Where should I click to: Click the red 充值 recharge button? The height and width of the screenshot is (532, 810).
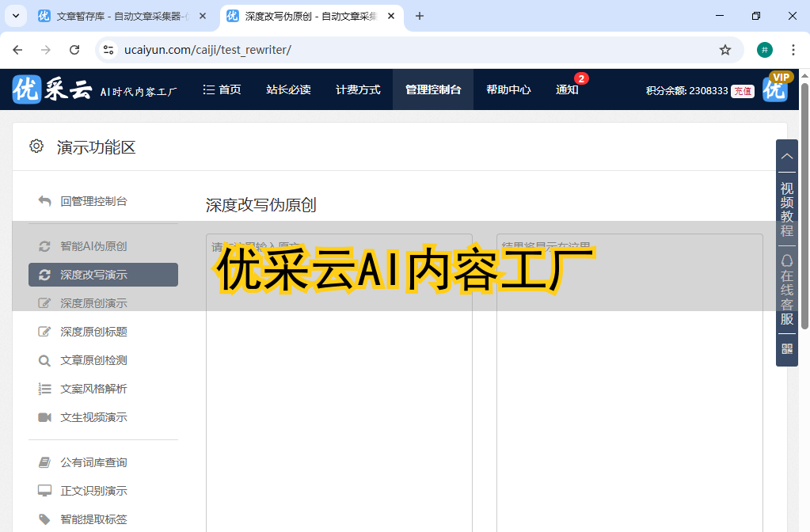[742, 91]
